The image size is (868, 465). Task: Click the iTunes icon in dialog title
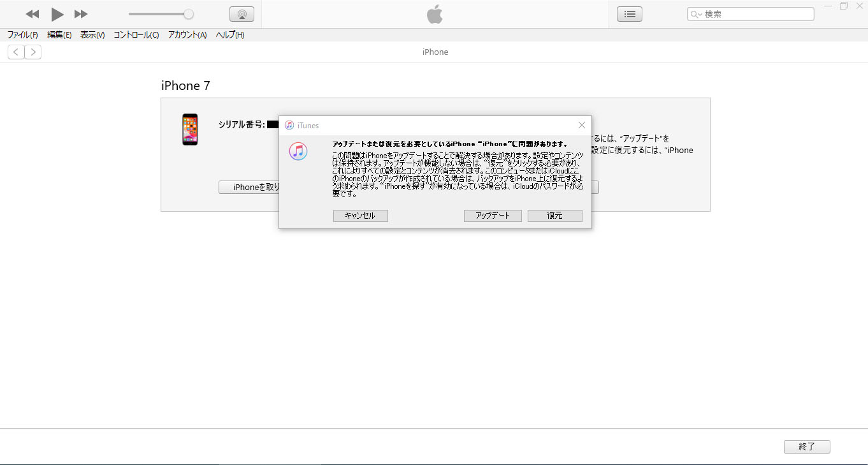click(289, 126)
